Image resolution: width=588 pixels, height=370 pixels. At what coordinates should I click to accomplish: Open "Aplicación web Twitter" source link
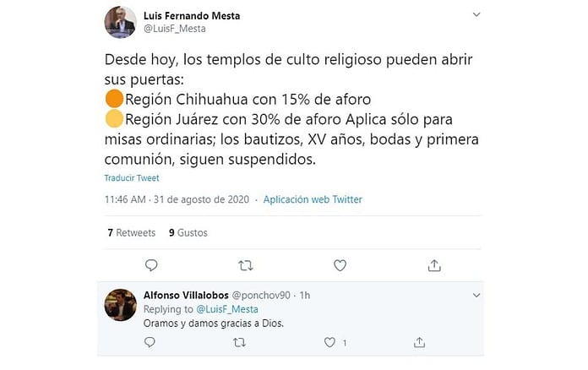(313, 199)
